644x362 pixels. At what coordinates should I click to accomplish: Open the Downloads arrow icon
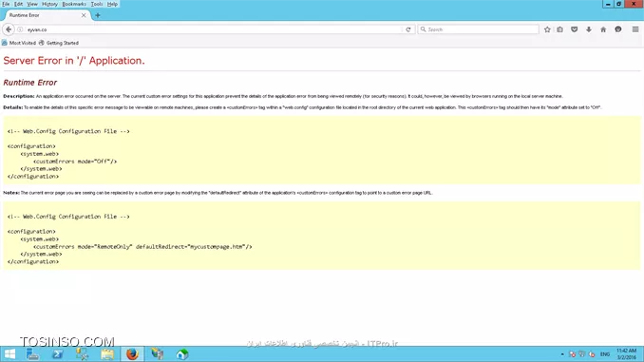click(x=589, y=29)
